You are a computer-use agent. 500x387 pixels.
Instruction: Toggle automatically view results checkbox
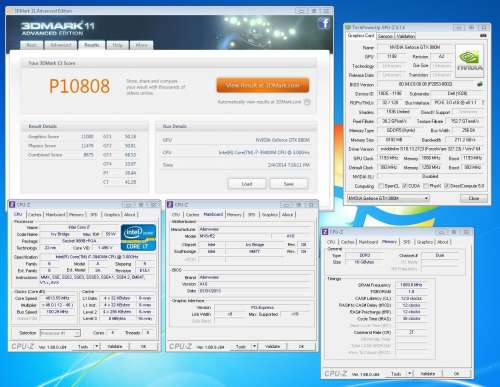click(x=307, y=102)
